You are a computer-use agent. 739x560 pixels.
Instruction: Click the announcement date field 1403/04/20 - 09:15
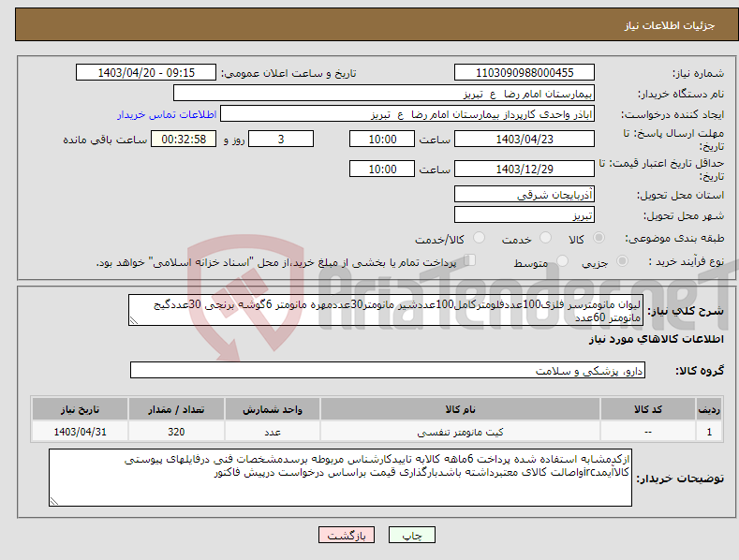pyautogui.click(x=146, y=73)
